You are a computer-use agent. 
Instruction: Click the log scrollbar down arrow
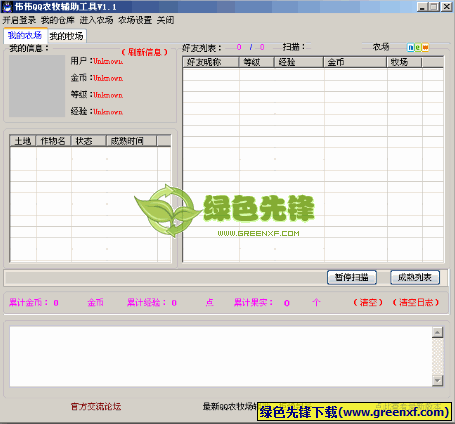pos(437,380)
